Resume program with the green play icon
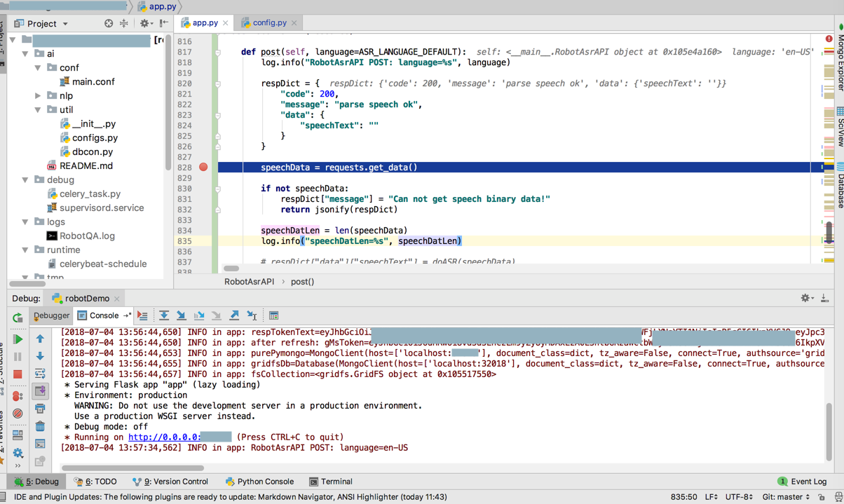 click(x=18, y=339)
